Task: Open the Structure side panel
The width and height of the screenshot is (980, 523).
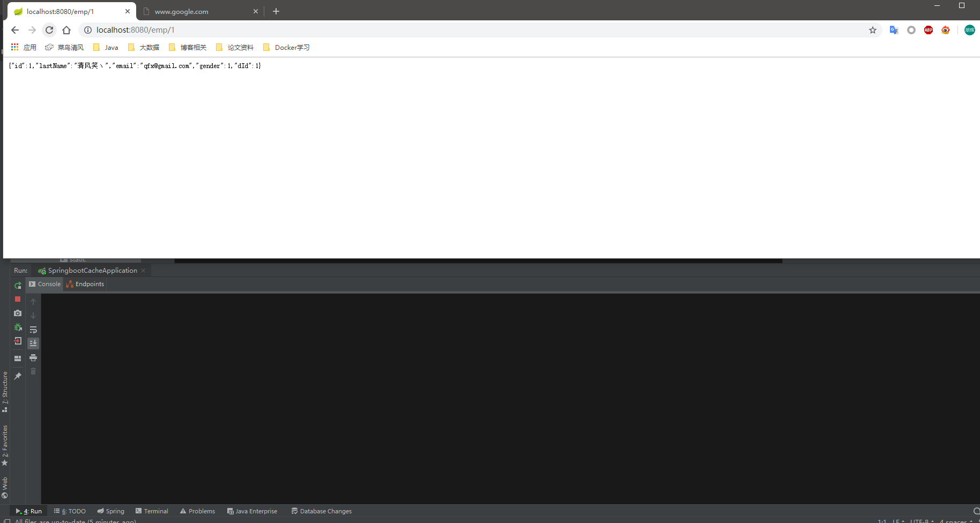Action: coord(5,392)
